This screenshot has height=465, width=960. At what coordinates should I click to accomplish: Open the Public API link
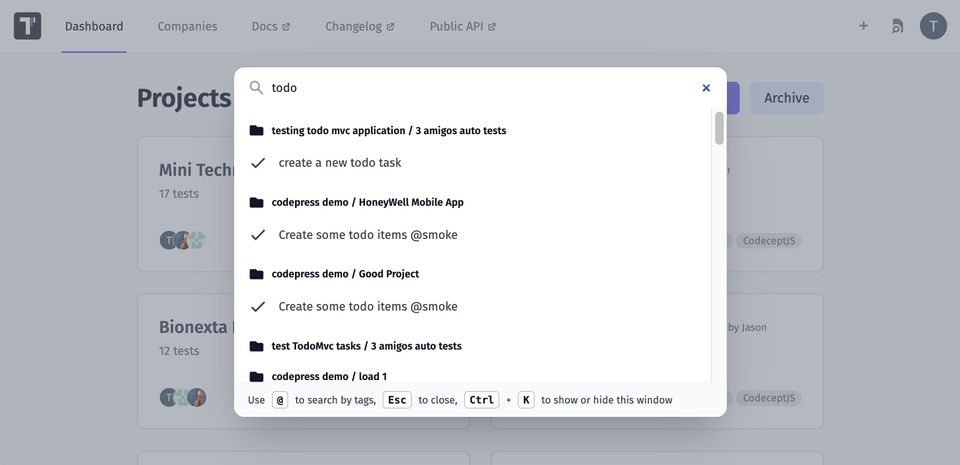[x=462, y=26]
